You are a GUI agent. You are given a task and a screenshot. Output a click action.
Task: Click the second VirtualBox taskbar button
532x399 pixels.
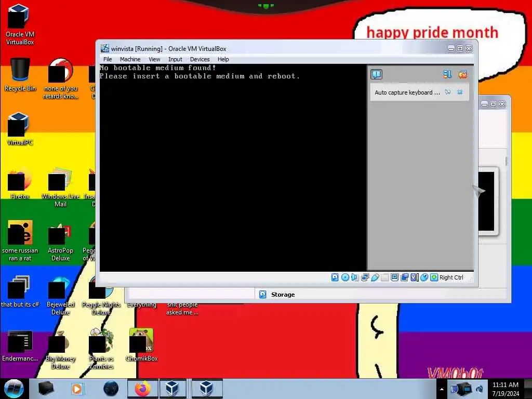click(207, 389)
